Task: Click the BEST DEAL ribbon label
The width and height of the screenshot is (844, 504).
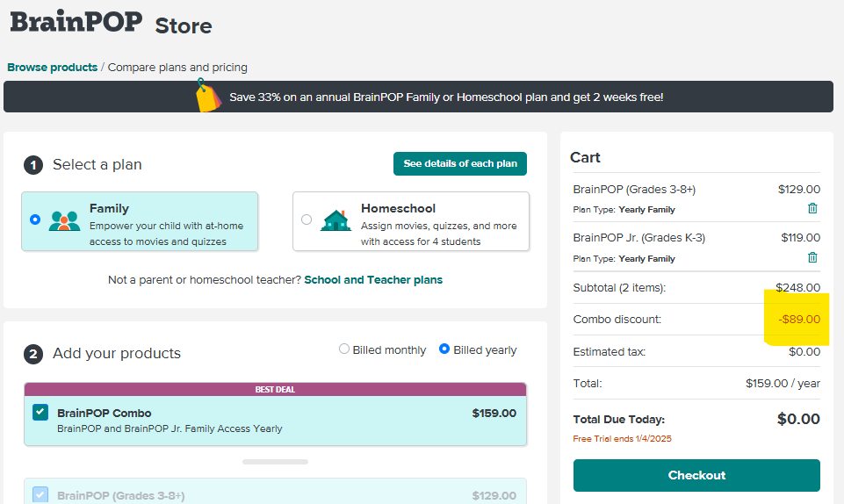Action: tap(275, 390)
